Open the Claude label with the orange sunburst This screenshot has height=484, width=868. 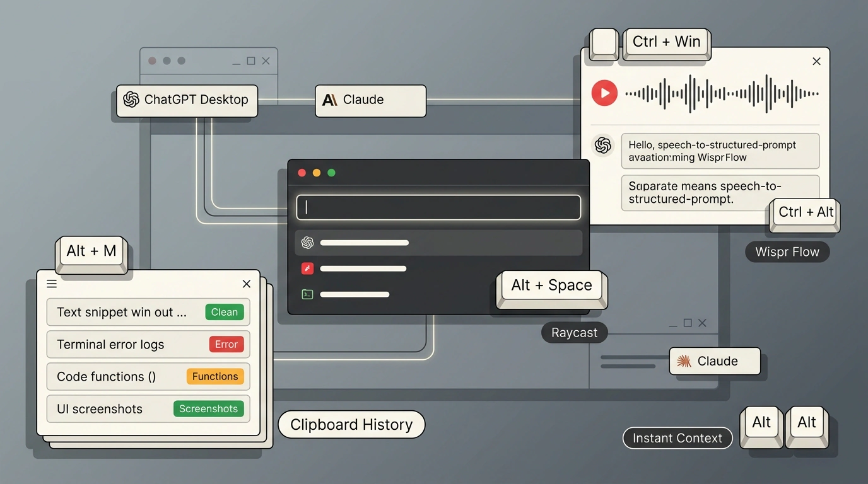pos(715,361)
